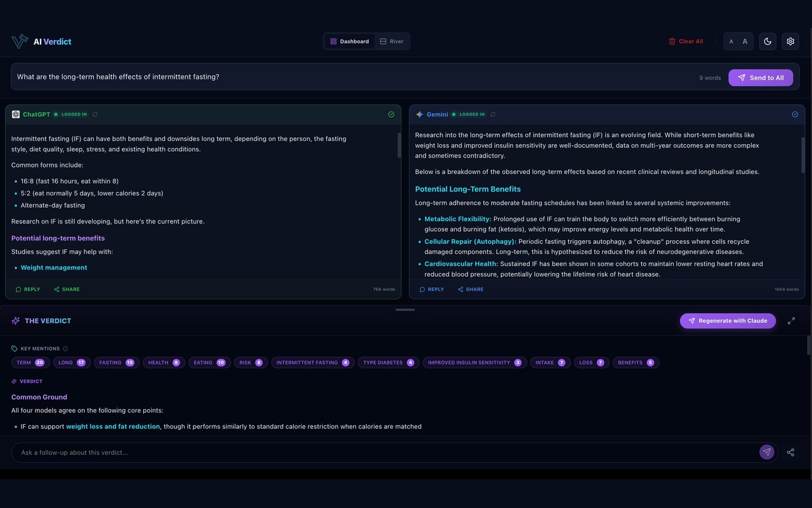Click the ChatGPT green check status icon
Image resolution: width=812 pixels, height=508 pixels.
point(391,114)
